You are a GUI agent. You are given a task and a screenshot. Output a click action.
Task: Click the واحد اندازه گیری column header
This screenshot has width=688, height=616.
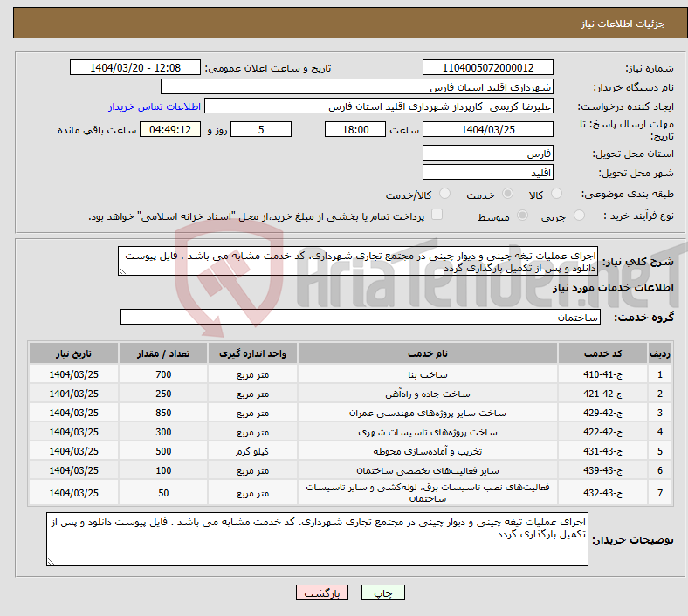click(x=252, y=353)
